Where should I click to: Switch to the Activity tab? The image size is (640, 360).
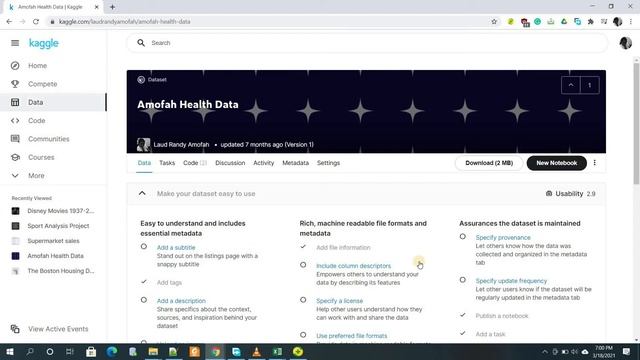(264, 163)
